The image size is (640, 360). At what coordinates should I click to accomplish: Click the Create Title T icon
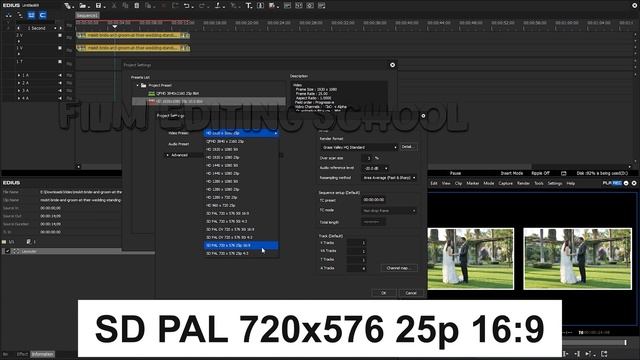pyautogui.click(x=249, y=6)
